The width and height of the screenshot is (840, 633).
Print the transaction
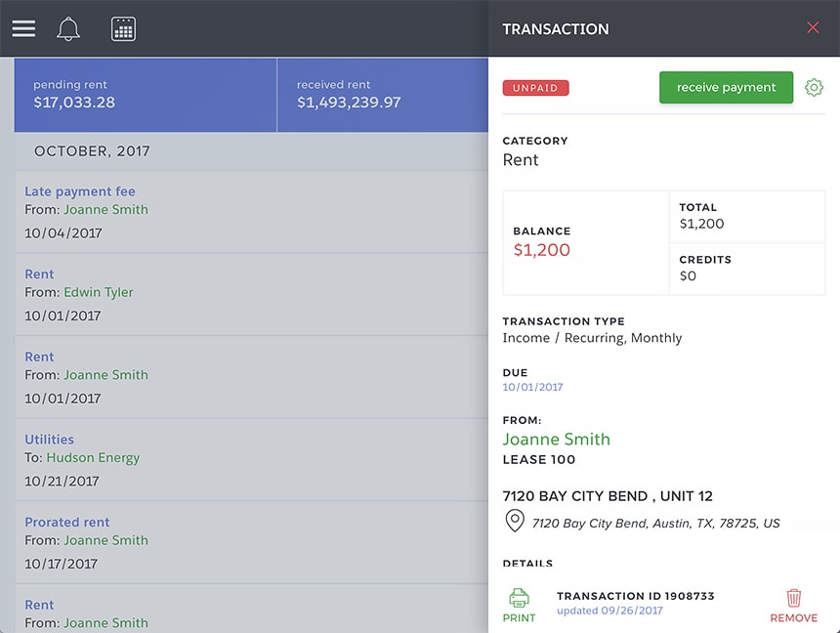click(x=519, y=606)
